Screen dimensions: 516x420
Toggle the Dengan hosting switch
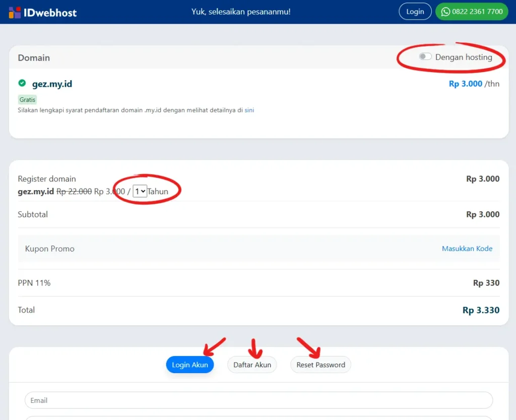(425, 56)
